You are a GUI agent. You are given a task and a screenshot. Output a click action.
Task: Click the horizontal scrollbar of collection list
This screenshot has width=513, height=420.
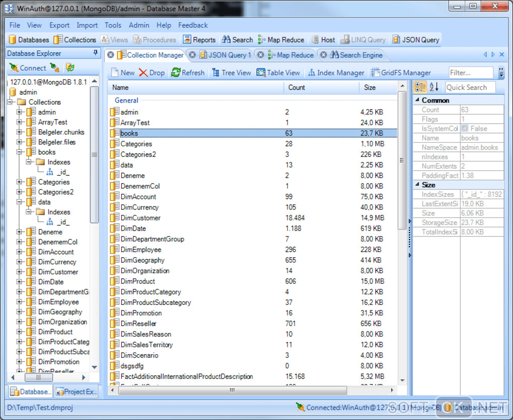point(232,390)
